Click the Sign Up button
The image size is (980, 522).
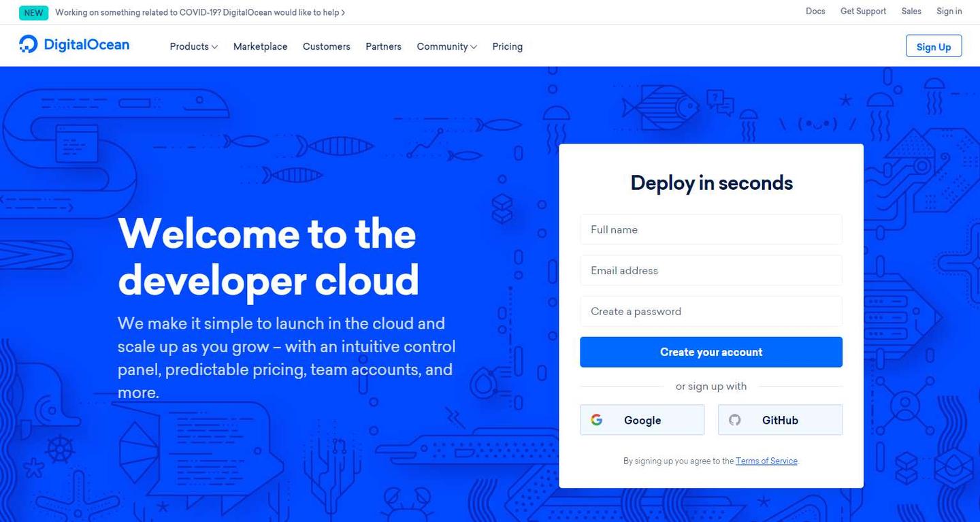pos(934,46)
